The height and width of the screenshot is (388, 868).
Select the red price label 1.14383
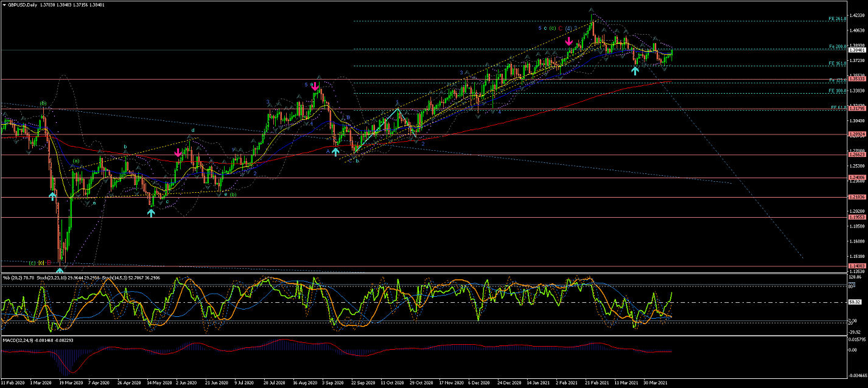(856, 266)
